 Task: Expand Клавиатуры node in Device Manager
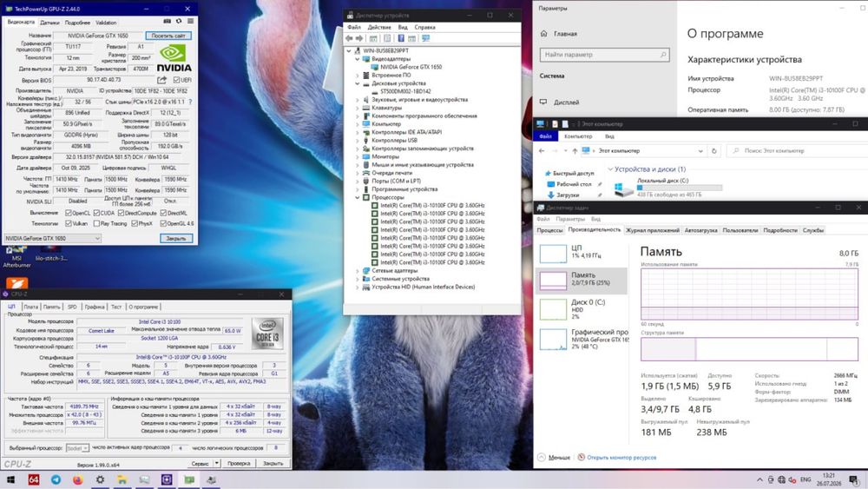[357, 108]
